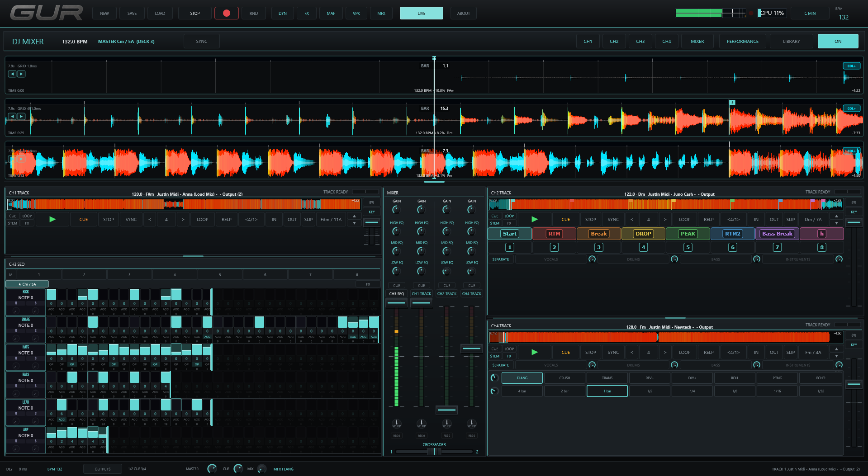The width and height of the screenshot is (868, 476).
Task: Enable SYNC on CH4 track
Action: pos(613,353)
